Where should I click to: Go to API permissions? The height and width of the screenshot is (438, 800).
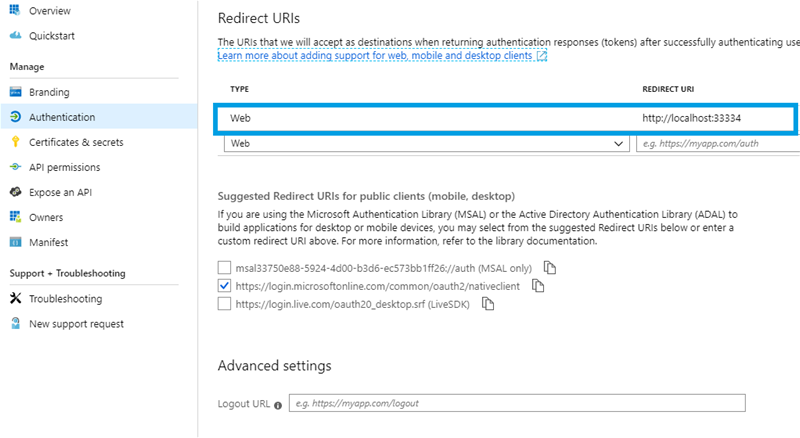click(x=64, y=167)
